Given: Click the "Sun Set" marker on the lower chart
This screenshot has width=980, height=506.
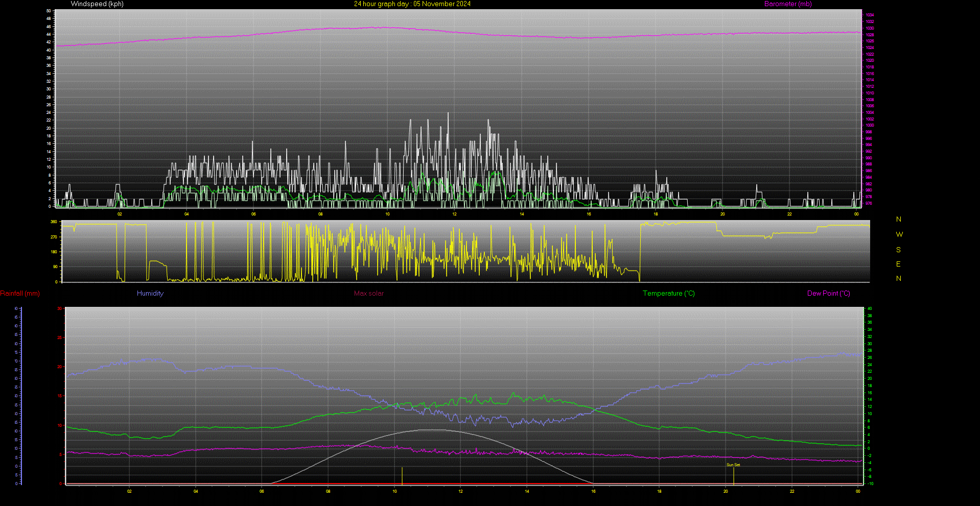Looking at the screenshot, I should coord(733,465).
